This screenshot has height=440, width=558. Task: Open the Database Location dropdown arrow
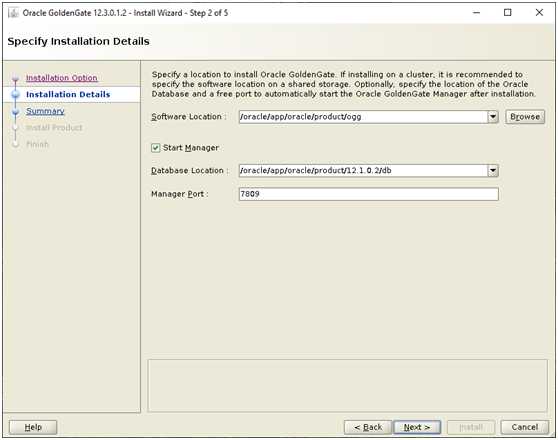tap(493, 171)
